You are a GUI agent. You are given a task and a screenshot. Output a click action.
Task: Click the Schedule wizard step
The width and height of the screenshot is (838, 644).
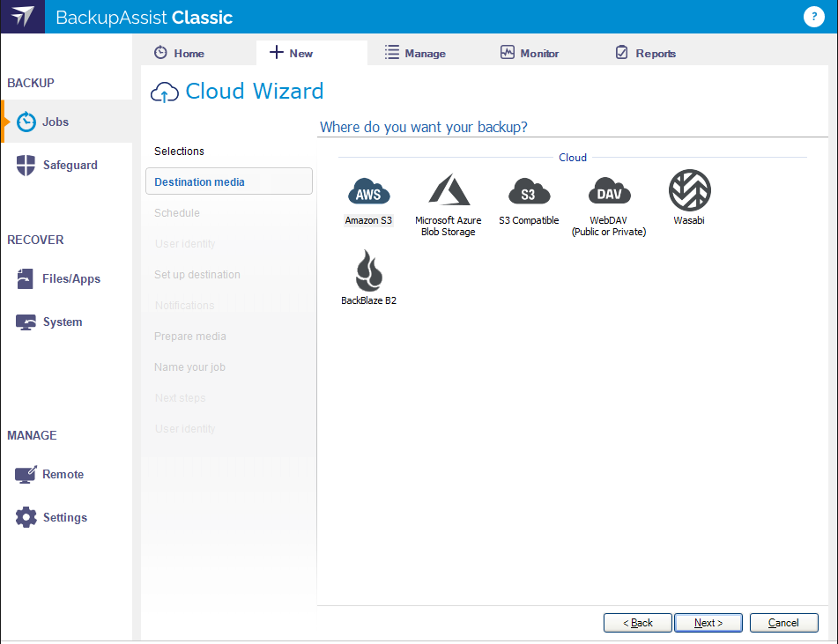[177, 212]
